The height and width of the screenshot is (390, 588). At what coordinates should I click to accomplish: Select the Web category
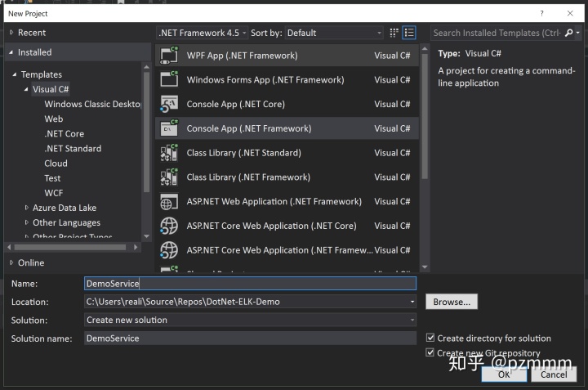[x=54, y=119]
